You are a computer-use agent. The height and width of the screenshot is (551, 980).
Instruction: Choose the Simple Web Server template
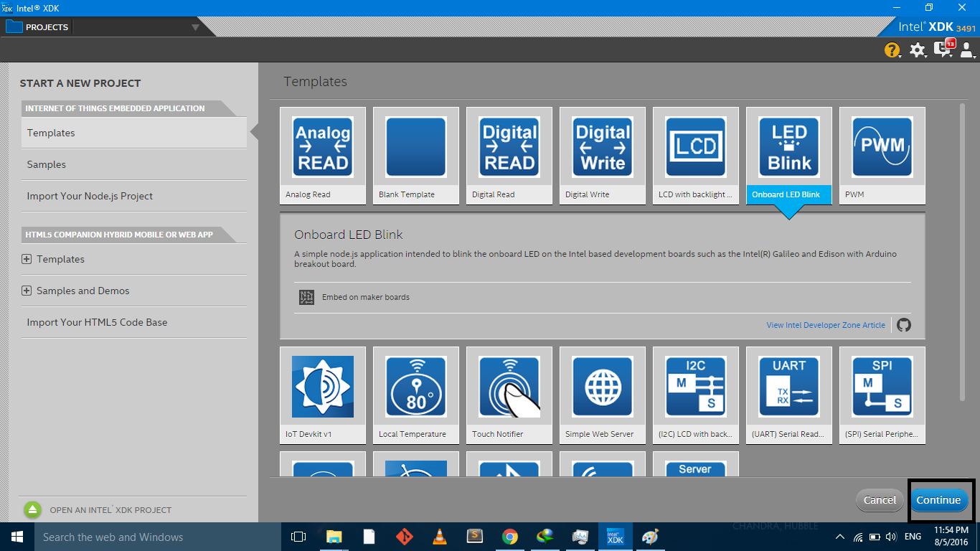click(603, 395)
